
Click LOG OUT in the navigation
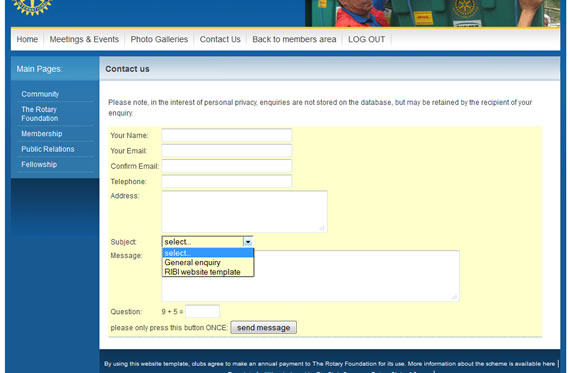tap(366, 39)
